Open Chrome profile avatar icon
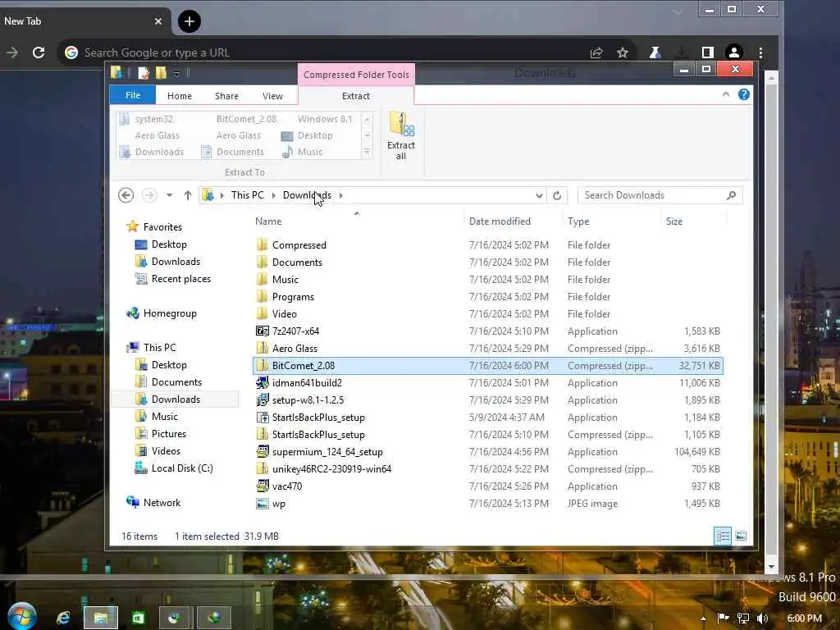This screenshot has width=840, height=630. pos(734,52)
